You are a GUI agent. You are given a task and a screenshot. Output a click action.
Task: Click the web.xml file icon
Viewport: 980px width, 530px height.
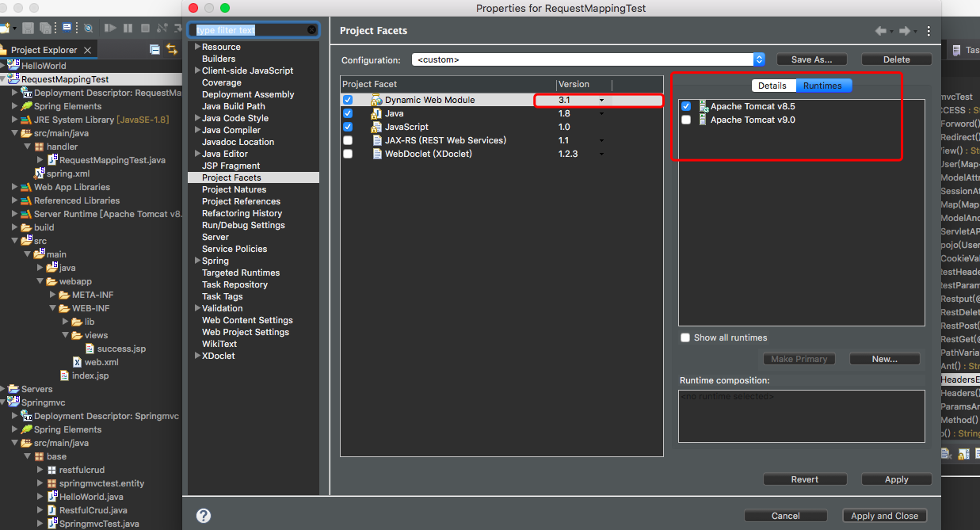click(77, 362)
